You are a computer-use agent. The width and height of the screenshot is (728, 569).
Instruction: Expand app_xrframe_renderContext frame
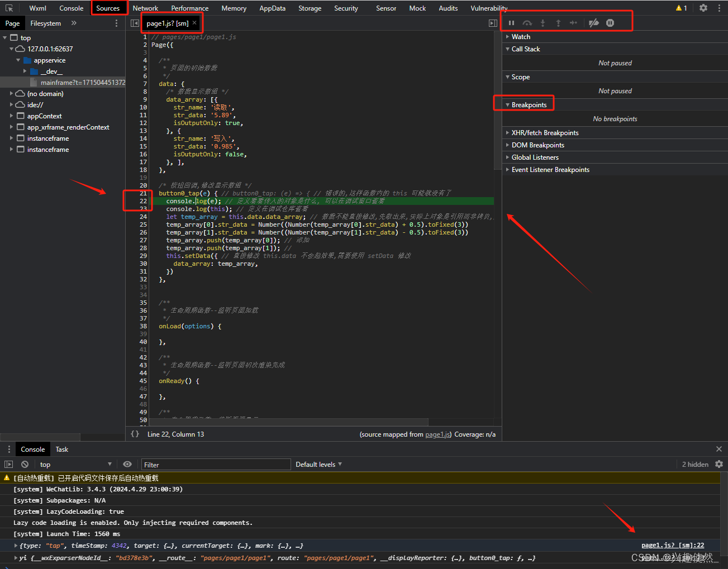(x=11, y=127)
